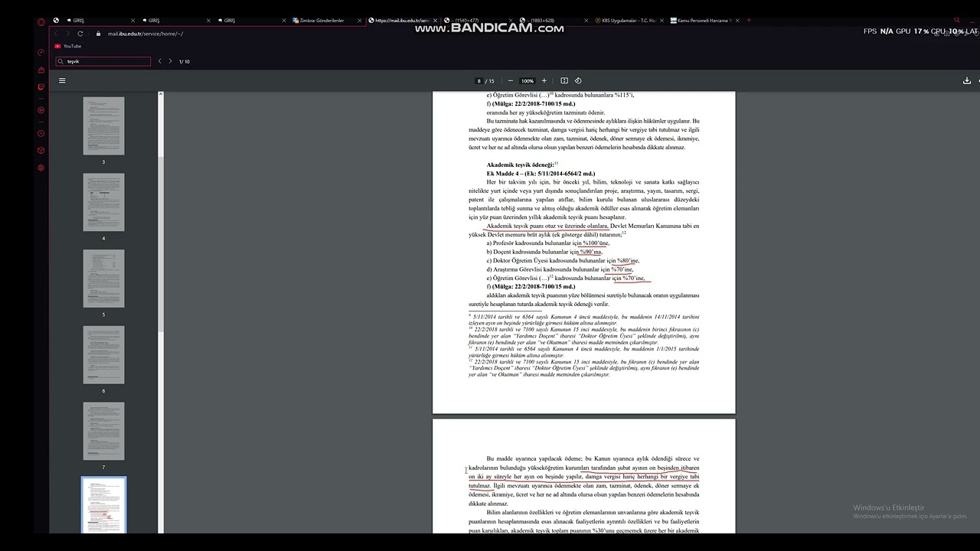Click the 'Ek Madde 4' heading text

point(505,174)
